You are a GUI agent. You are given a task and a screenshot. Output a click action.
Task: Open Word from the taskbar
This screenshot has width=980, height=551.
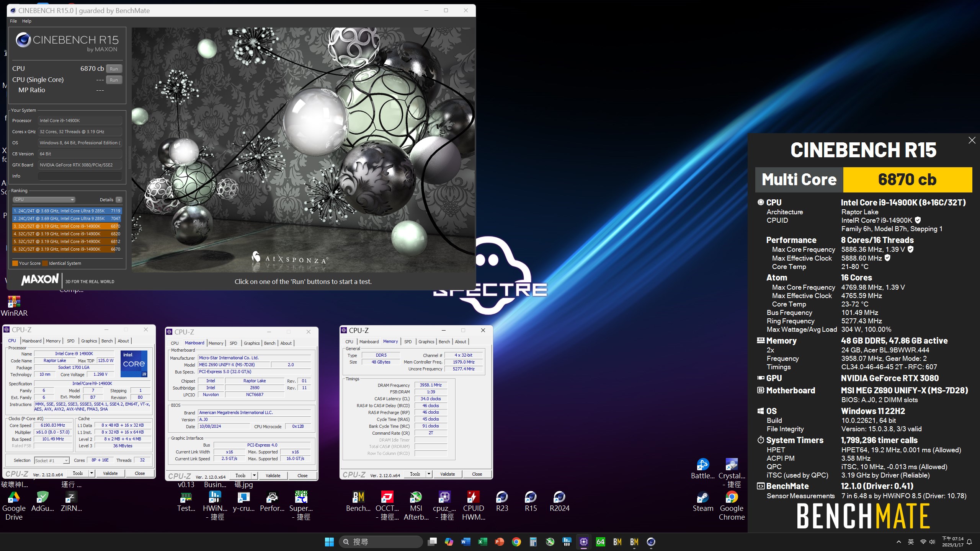pos(465,542)
